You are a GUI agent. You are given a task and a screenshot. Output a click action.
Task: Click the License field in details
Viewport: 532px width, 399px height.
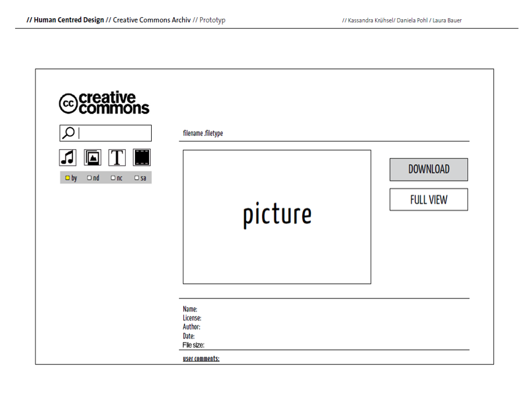pos(192,318)
